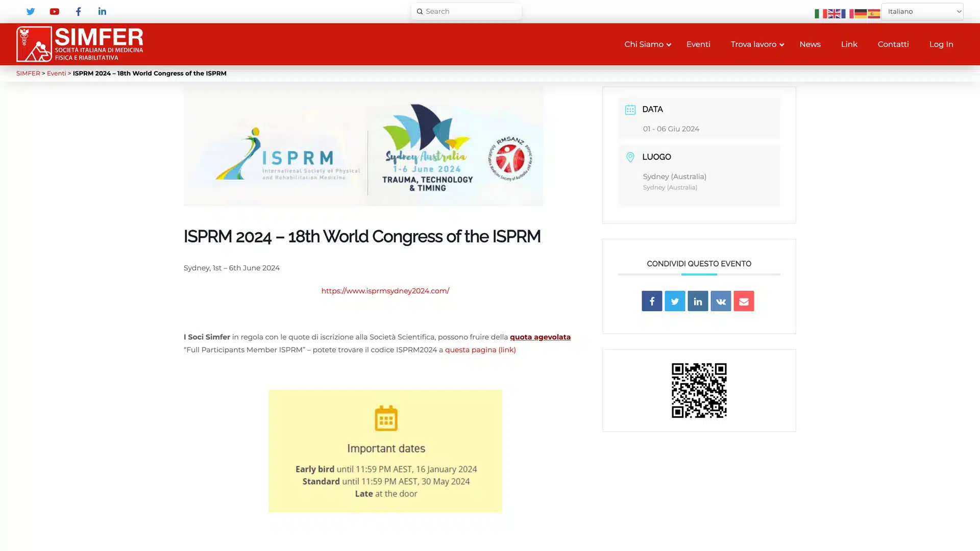Image resolution: width=980 pixels, height=551 pixels.
Task: Open SIMFER YouTube channel icon
Action: pyautogui.click(x=55, y=11)
